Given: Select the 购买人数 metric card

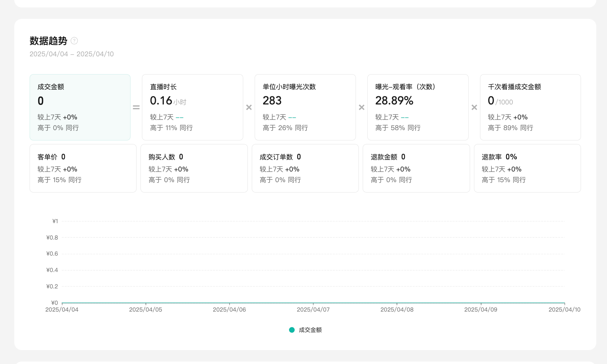Looking at the screenshot, I should pos(194,168).
